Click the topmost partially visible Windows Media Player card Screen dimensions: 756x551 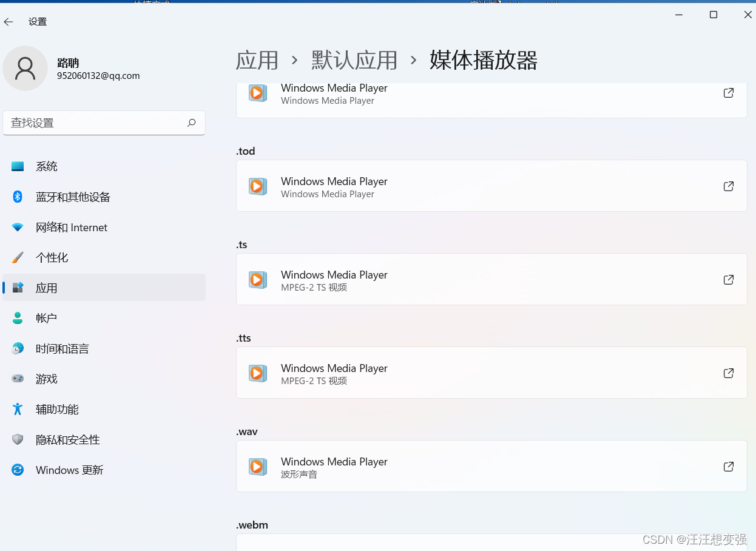click(x=491, y=100)
